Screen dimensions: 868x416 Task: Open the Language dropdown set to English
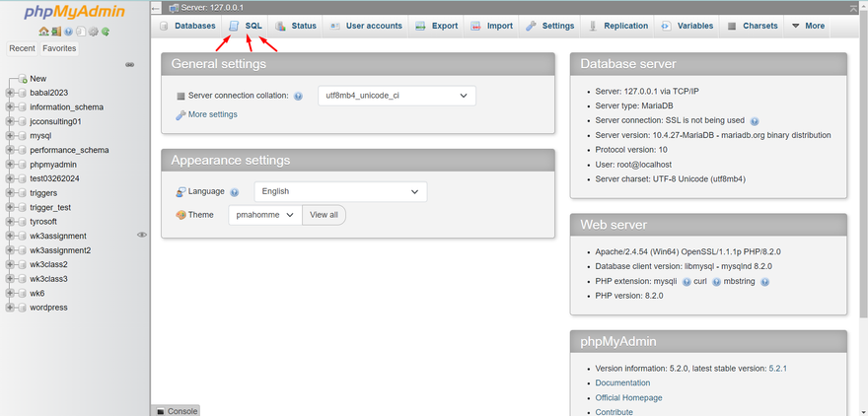(340, 191)
